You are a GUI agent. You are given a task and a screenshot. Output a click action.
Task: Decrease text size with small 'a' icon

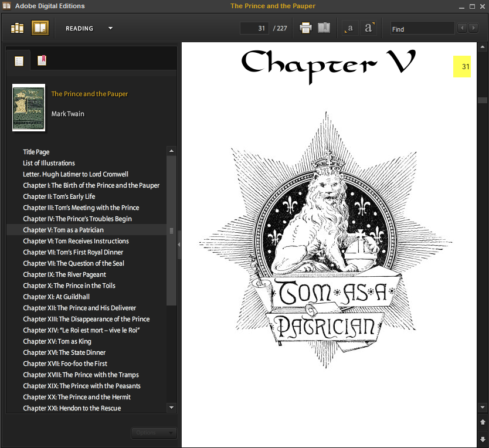(350, 28)
